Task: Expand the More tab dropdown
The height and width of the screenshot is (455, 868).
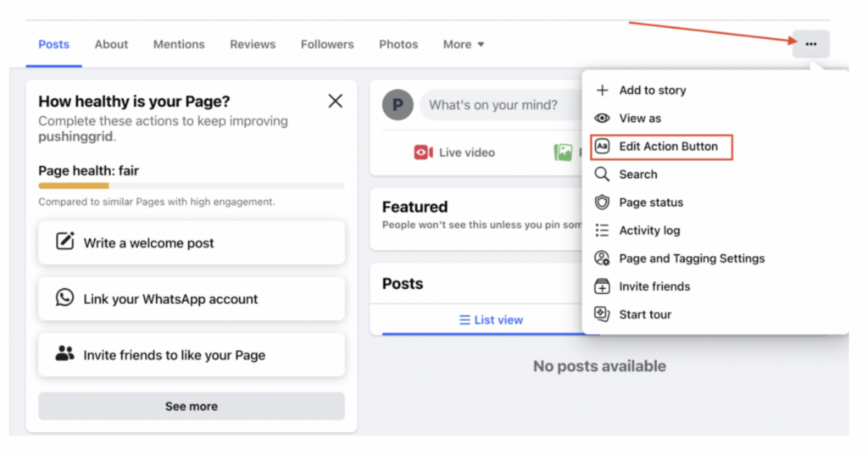Action: coord(464,44)
